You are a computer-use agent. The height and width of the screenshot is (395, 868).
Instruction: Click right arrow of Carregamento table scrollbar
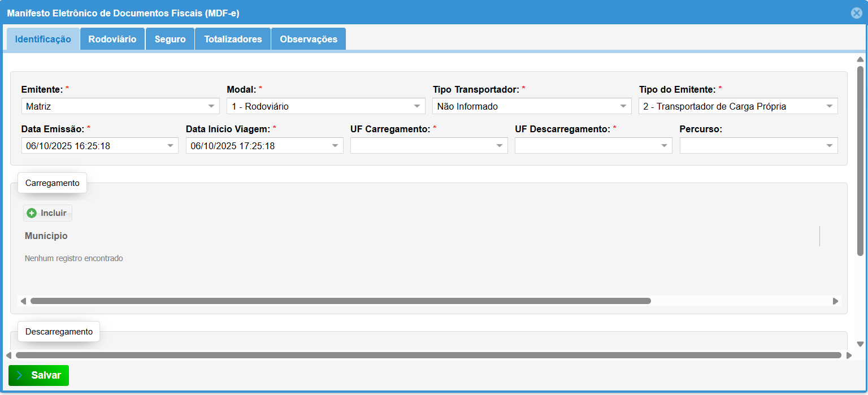coord(835,301)
